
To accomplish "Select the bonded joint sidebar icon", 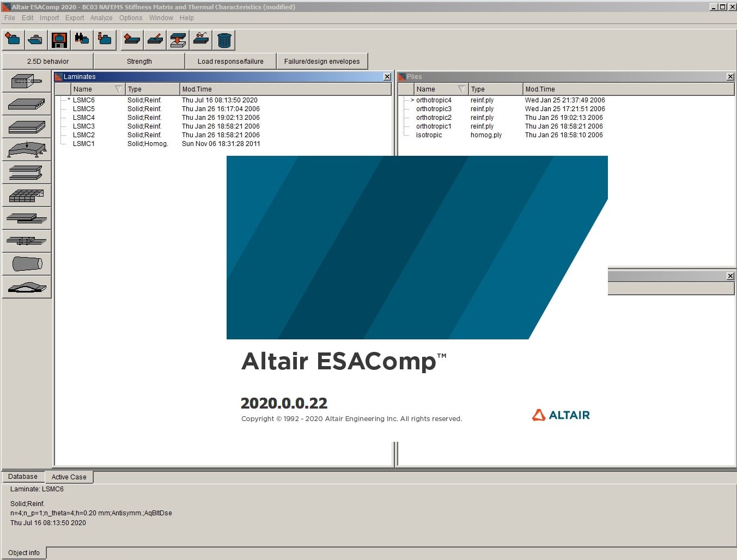I will point(27,218).
